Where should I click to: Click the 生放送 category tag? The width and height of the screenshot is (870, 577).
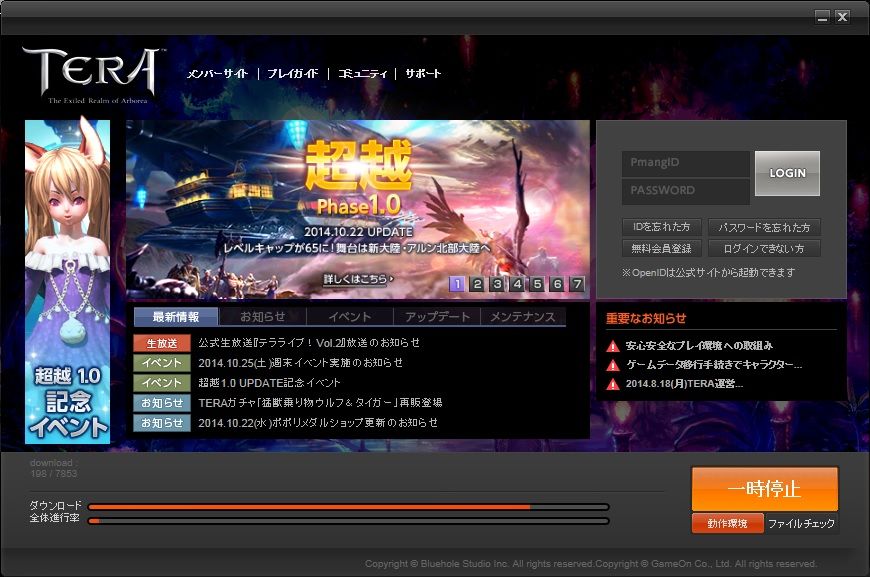(x=162, y=343)
